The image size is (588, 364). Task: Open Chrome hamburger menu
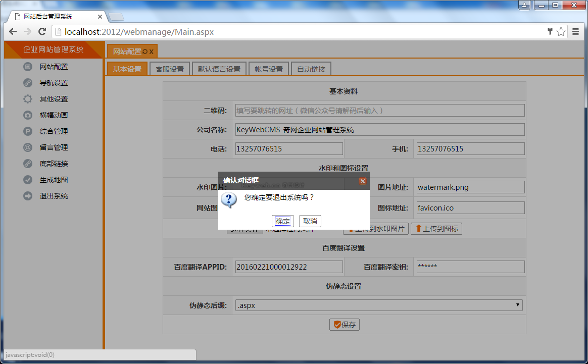coord(576,31)
